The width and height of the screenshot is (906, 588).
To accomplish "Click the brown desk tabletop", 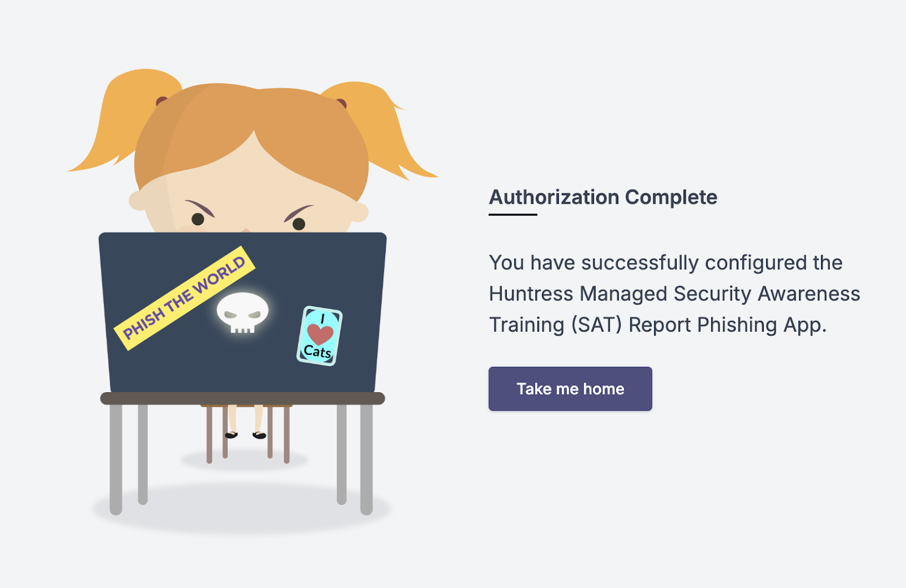I will click(242, 398).
